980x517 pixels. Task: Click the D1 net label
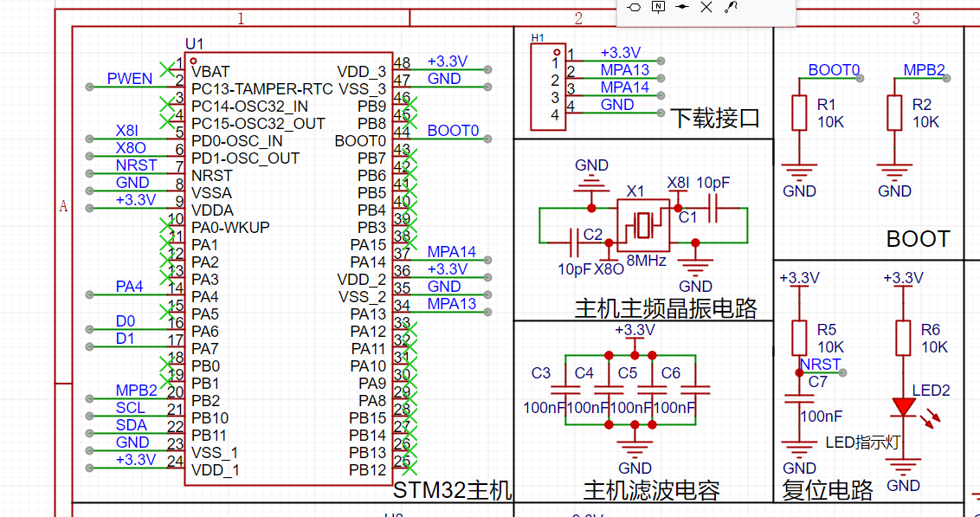[125, 339]
